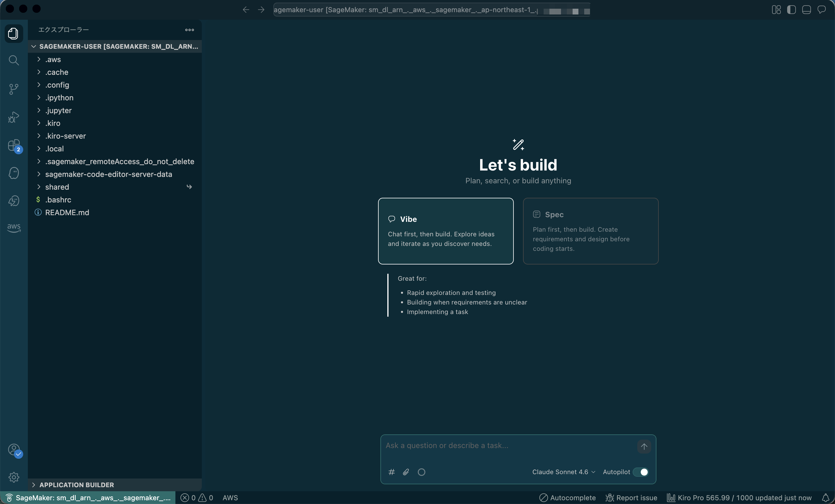Attach a file with the paperclip icon
The height and width of the screenshot is (504, 835).
click(406, 472)
